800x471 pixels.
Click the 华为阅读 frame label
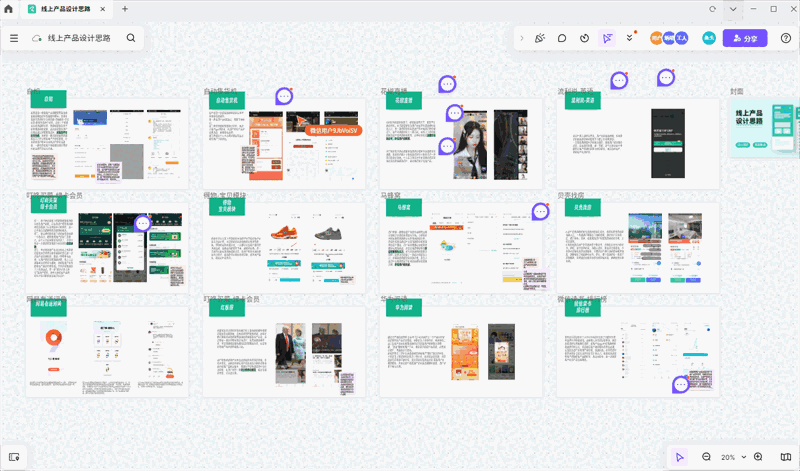pyautogui.click(x=394, y=299)
